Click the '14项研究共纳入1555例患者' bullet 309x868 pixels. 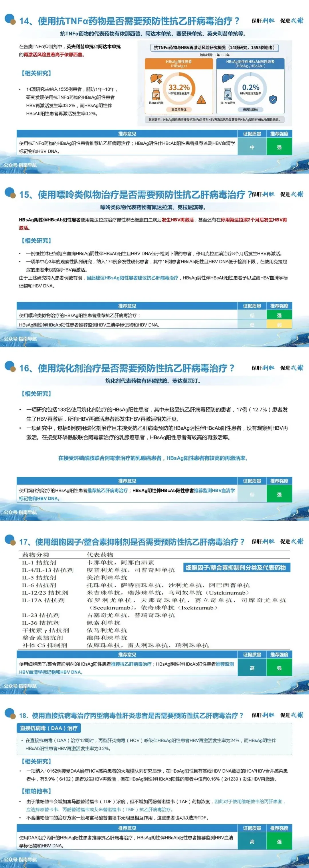[x=72, y=101]
